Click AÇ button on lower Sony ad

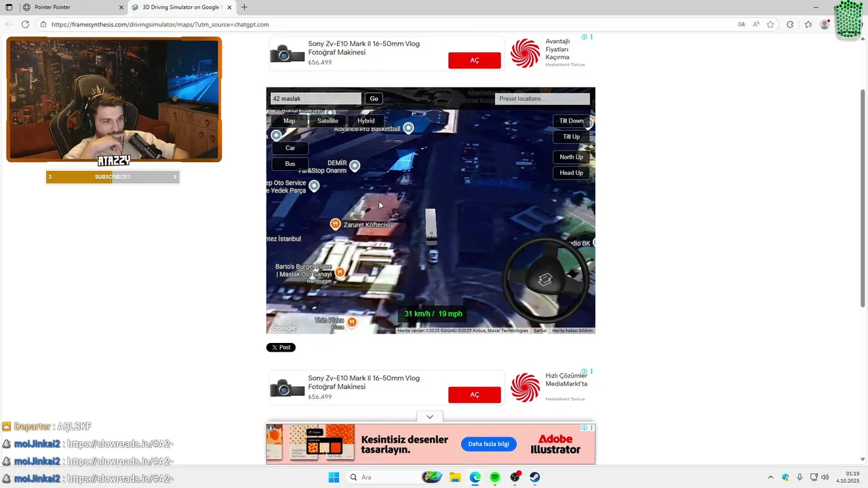[x=475, y=394]
